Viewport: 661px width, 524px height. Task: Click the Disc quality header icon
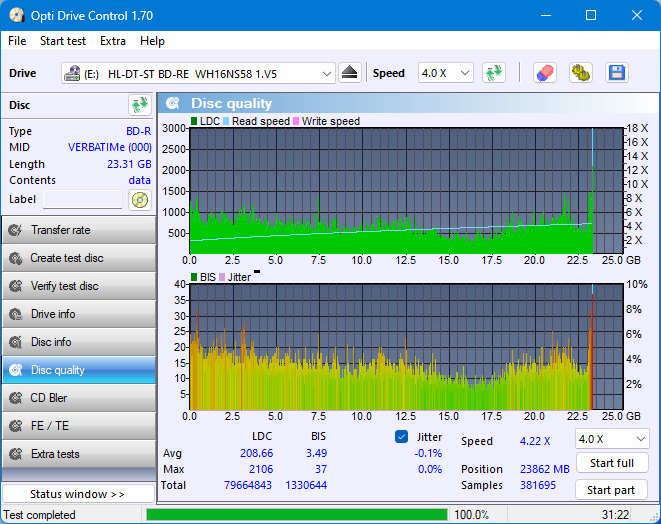pos(172,103)
